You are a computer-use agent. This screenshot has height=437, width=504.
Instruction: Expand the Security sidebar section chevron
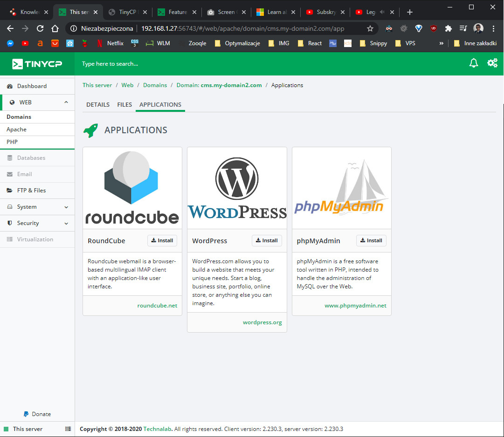(x=66, y=223)
